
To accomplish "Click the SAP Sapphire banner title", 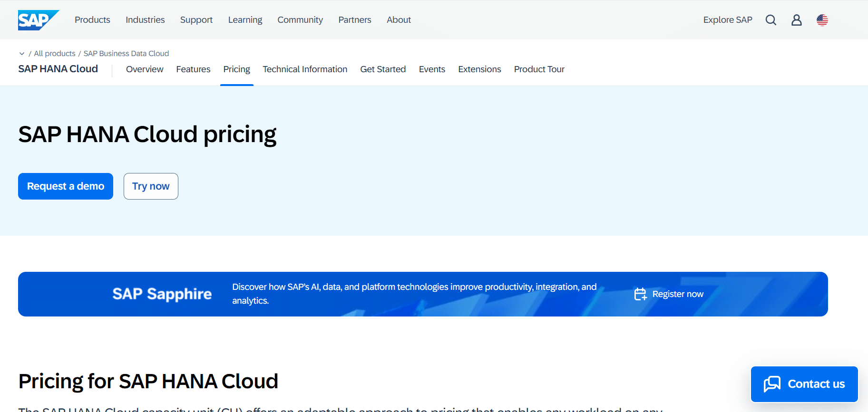I will click(x=162, y=294).
